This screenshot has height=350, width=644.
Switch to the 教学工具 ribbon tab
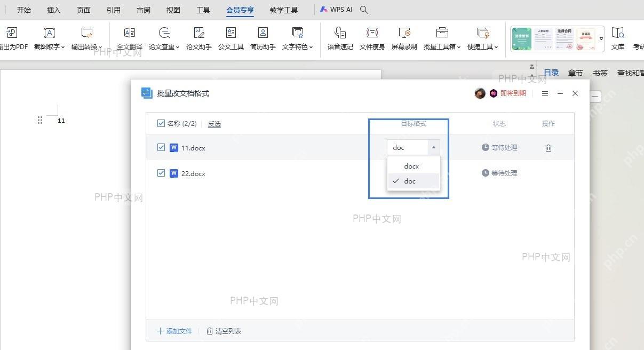(284, 10)
